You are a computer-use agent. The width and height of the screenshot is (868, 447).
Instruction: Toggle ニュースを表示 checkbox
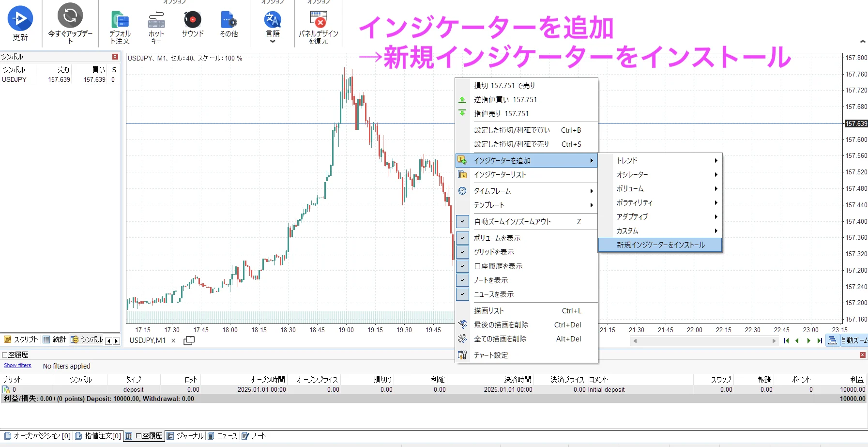(x=463, y=294)
